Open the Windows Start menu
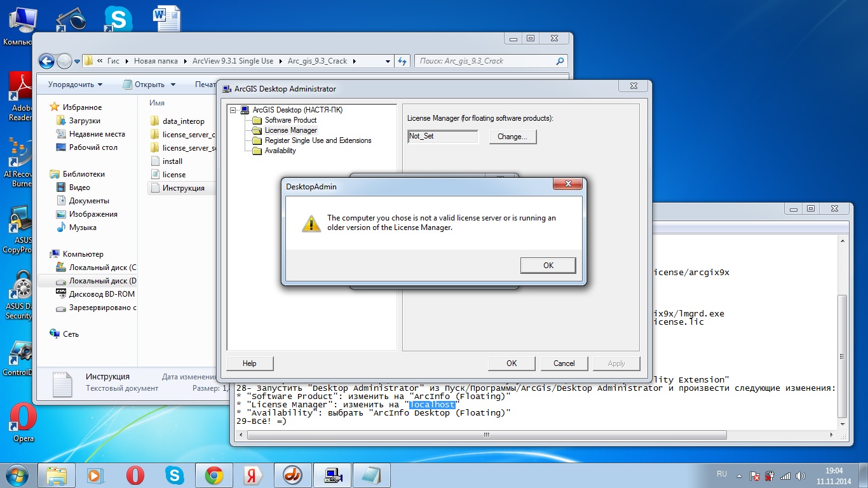Image resolution: width=868 pixels, height=488 pixels. tap(17, 475)
